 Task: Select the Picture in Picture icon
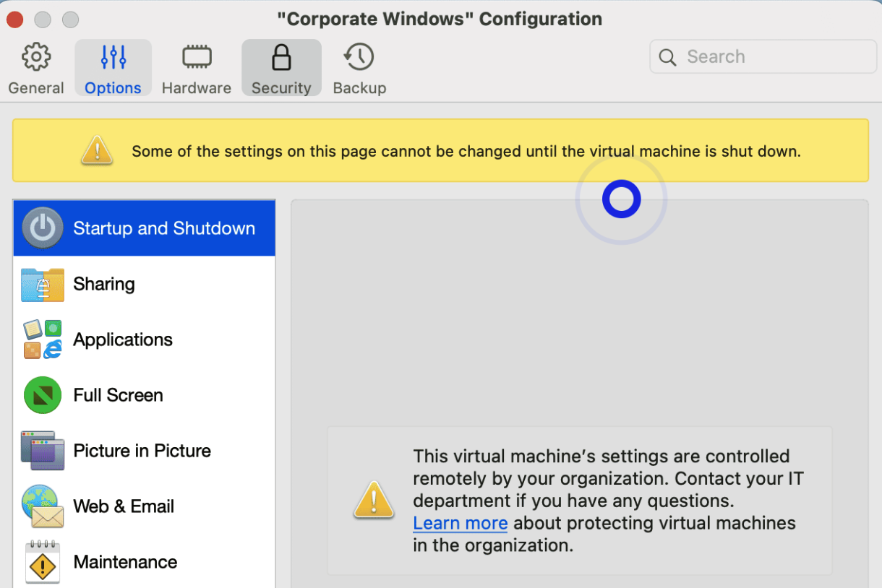point(43,451)
